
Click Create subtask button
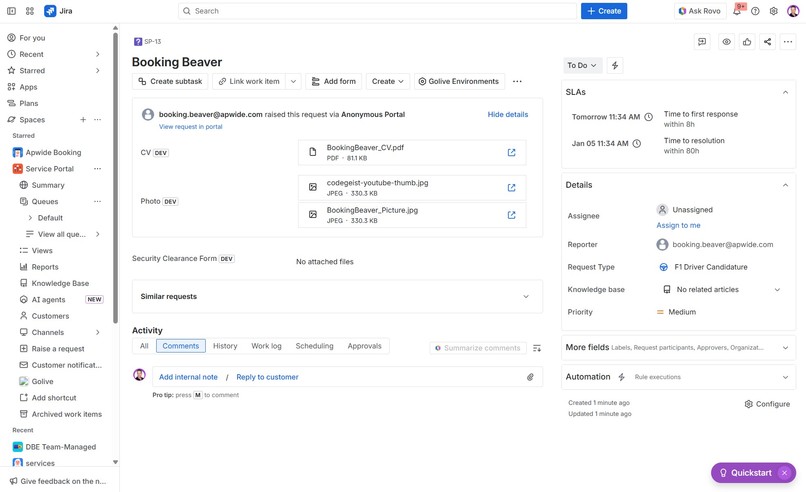point(170,81)
